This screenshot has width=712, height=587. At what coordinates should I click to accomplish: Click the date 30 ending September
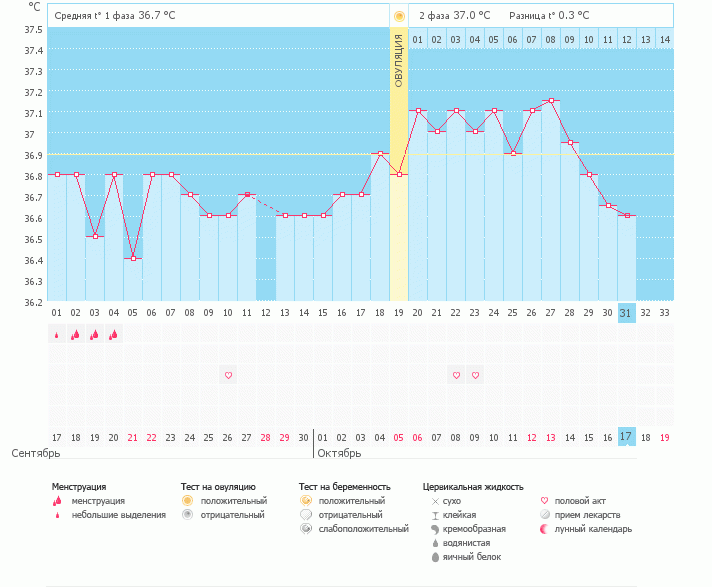tap(303, 438)
